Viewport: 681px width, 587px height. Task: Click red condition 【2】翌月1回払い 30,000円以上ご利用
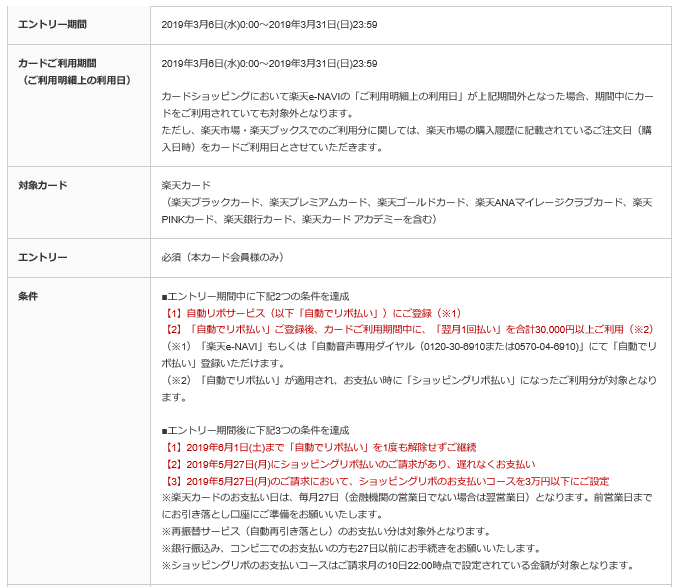(409, 330)
